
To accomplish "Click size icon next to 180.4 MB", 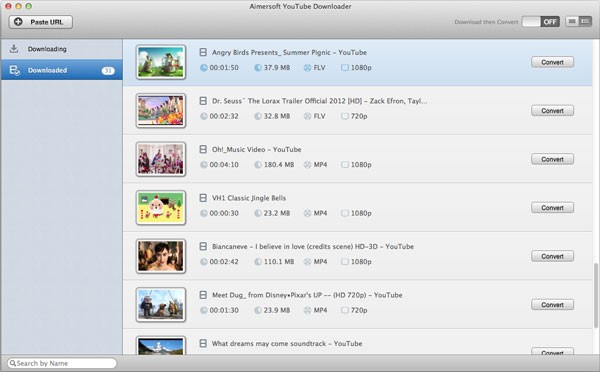I will (x=258, y=165).
